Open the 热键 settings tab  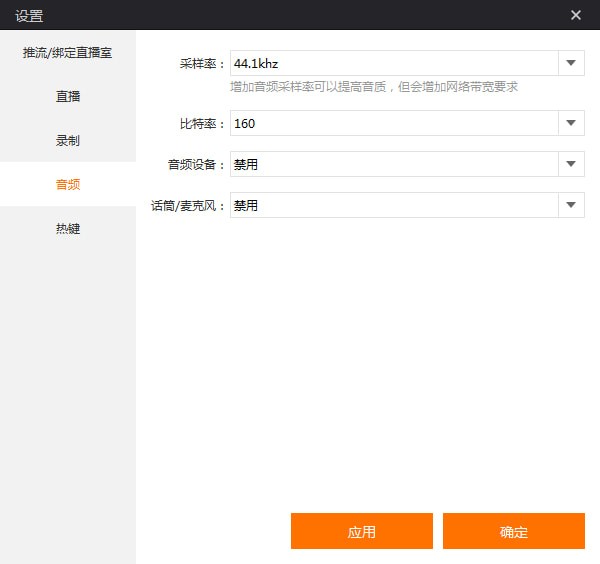[x=68, y=228]
